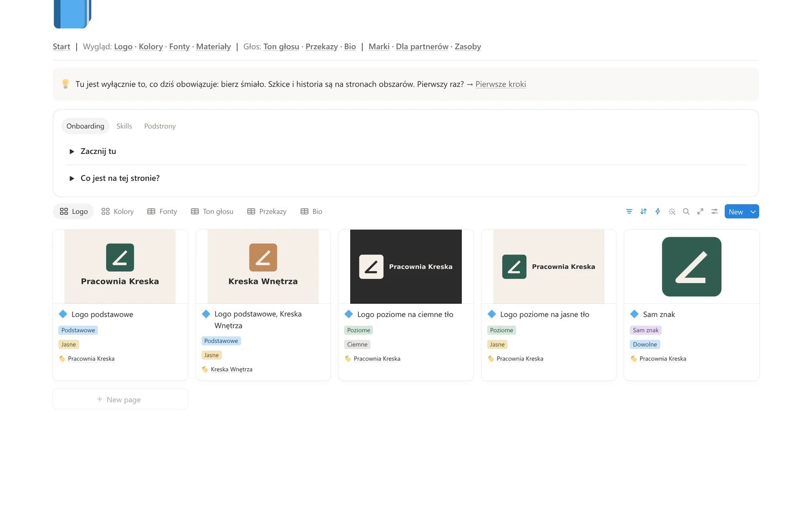Image resolution: width=812 pixels, height=508 pixels.
Task: Switch to the Skills tab
Action: coord(124,126)
